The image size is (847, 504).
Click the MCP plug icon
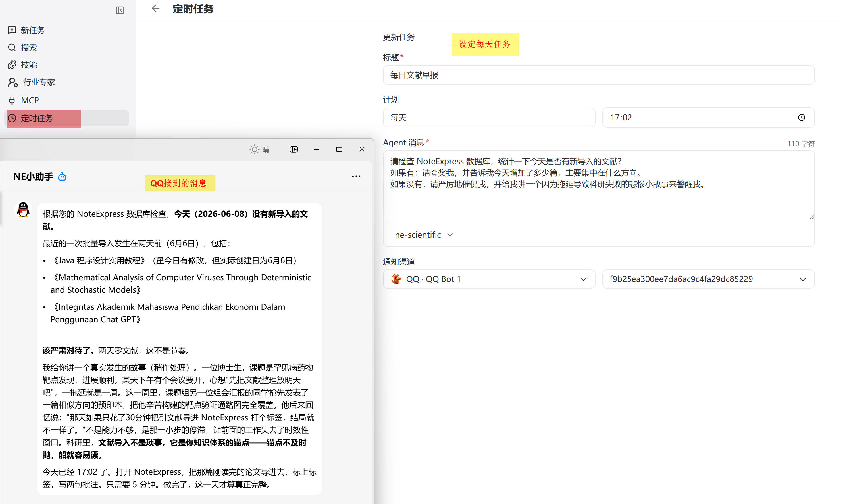pos(12,101)
